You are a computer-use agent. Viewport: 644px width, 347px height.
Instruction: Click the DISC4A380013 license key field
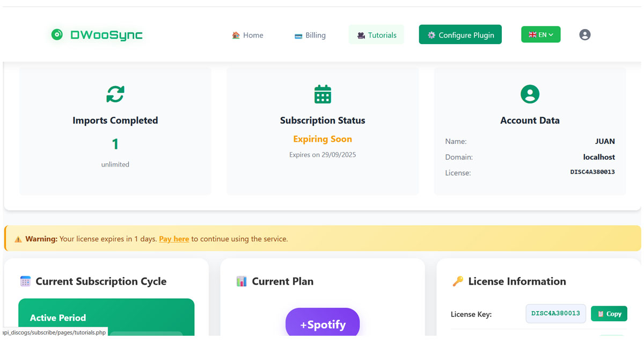[555, 314]
